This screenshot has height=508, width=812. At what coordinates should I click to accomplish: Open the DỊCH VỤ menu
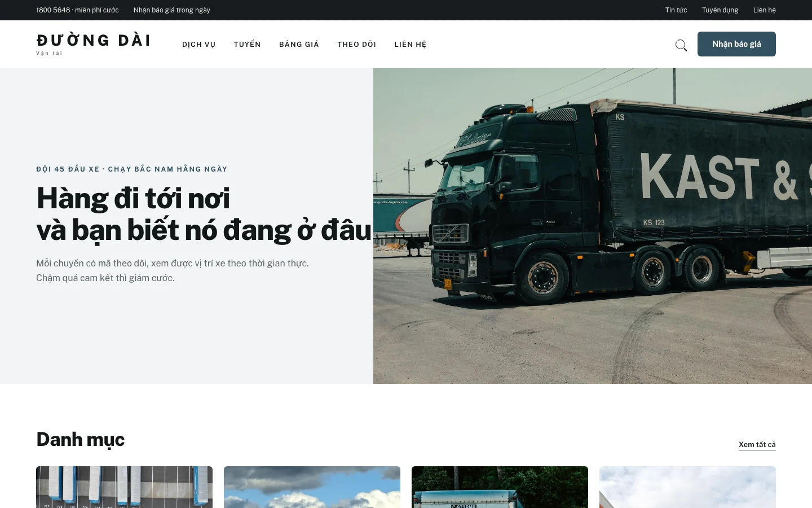(x=199, y=45)
